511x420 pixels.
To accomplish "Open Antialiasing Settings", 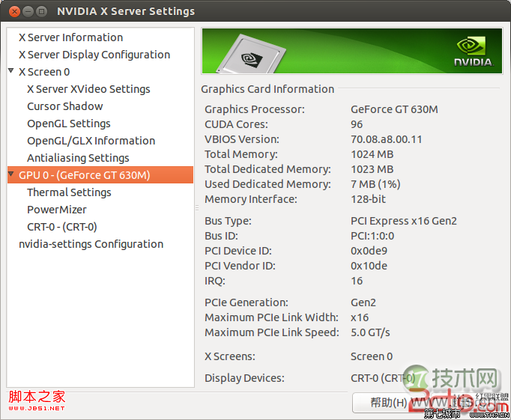I will pyautogui.click(x=78, y=158).
